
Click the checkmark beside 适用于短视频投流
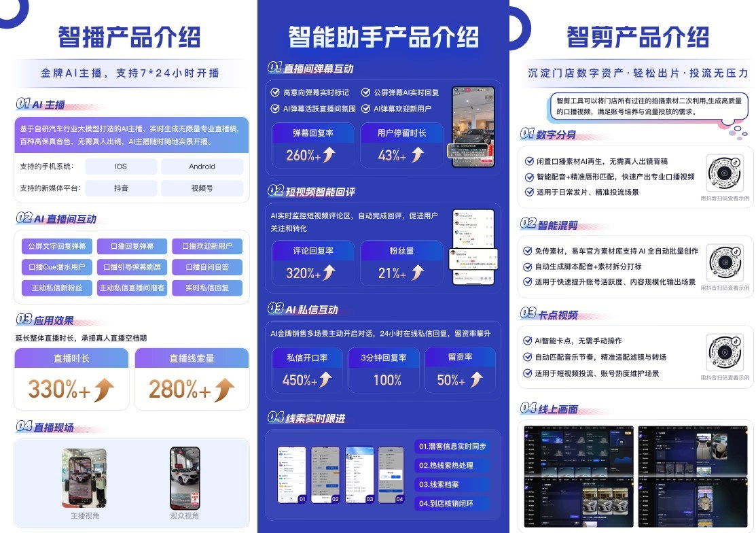click(528, 373)
